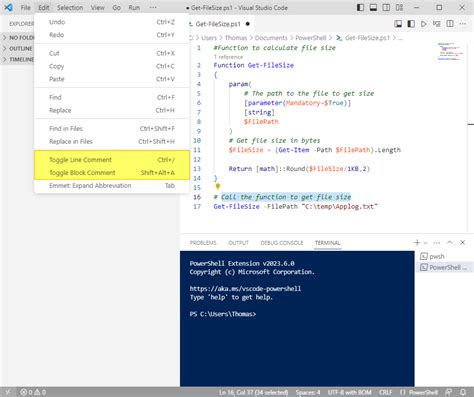
Task: Click the Split Editor icon
Action: pyautogui.click(x=450, y=24)
